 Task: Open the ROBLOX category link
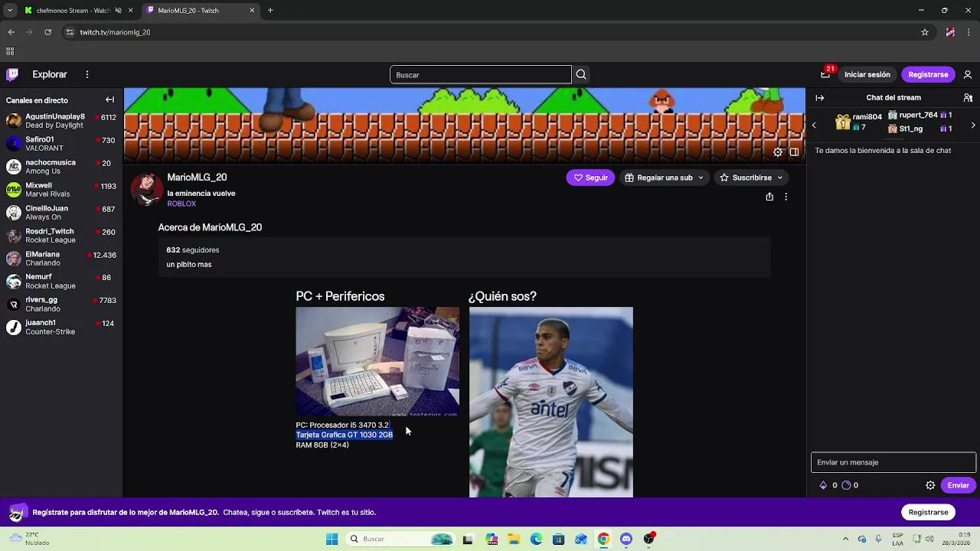(181, 204)
